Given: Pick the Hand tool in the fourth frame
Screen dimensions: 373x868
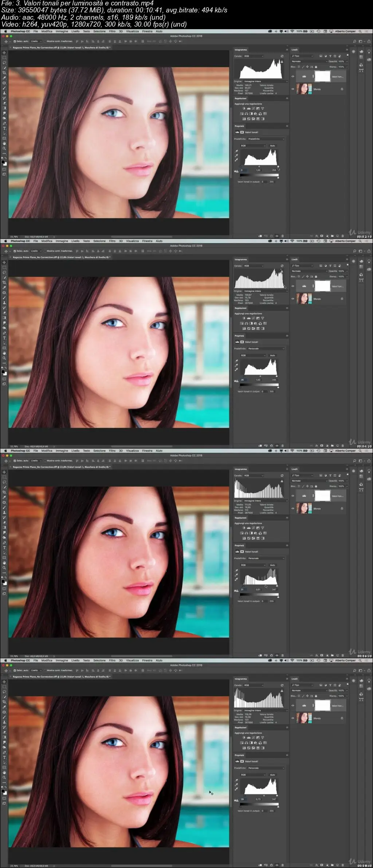Looking at the screenshot, I should coord(4,772).
